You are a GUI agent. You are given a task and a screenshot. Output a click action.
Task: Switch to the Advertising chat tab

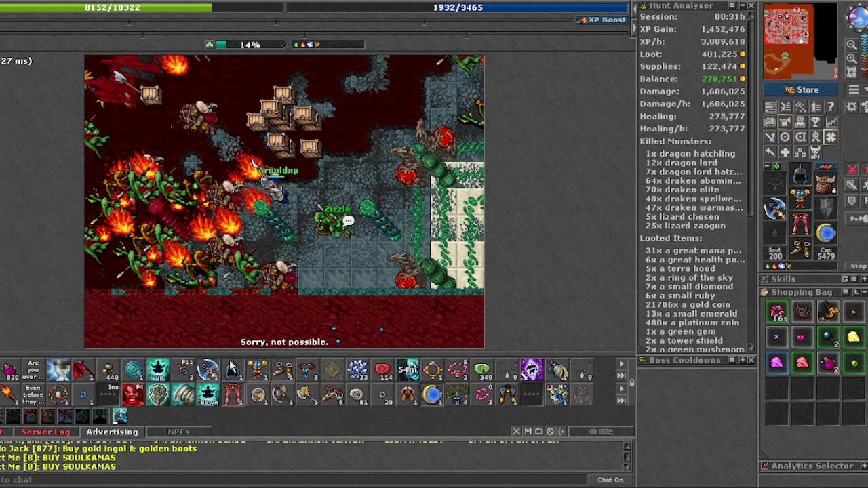click(112, 432)
